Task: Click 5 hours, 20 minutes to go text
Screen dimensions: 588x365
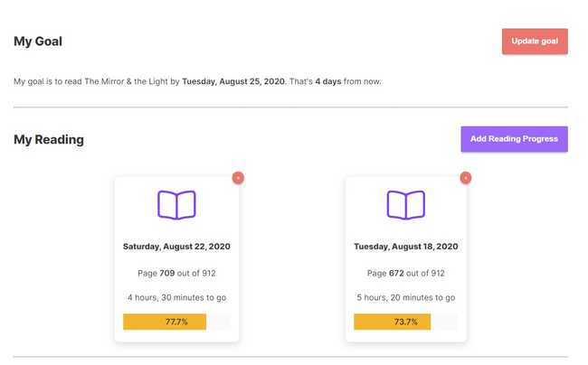Action: 406,297
